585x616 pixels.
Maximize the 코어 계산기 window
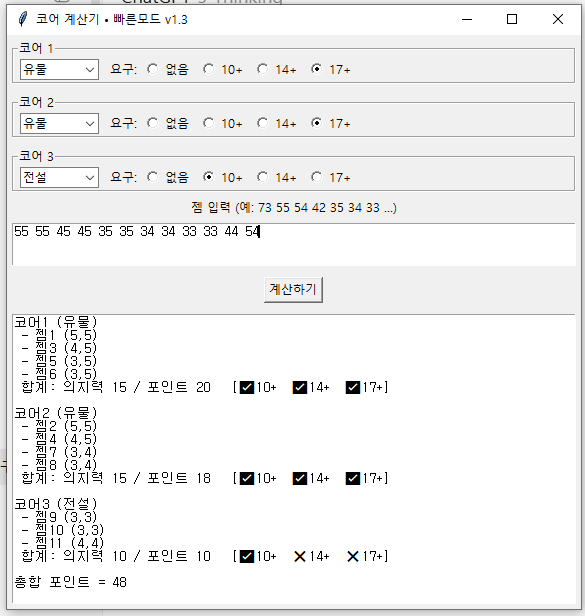pos(512,19)
